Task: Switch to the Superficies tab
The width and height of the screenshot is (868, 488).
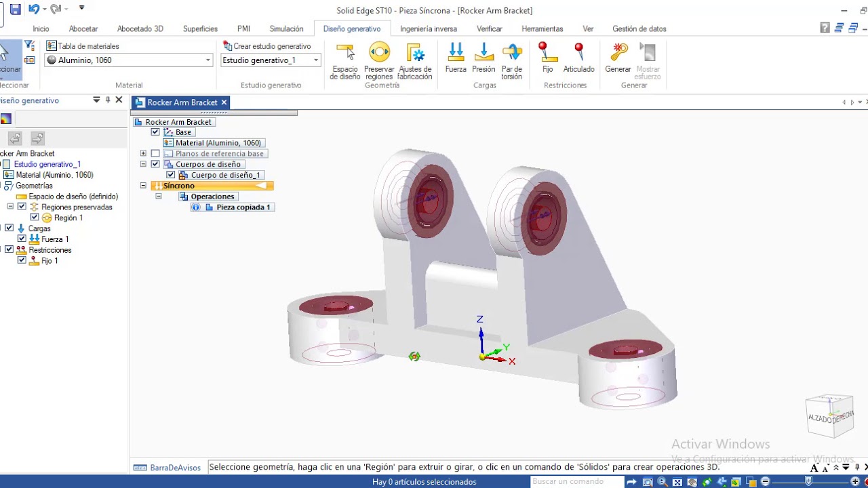Action: pyautogui.click(x=200, y=28)
